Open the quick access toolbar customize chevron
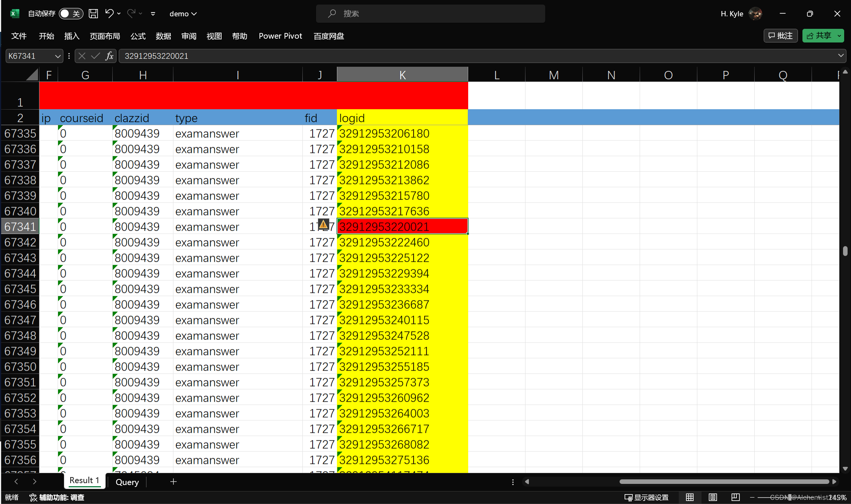This screenshot has width=851, height=504. [x=153, y=14]
